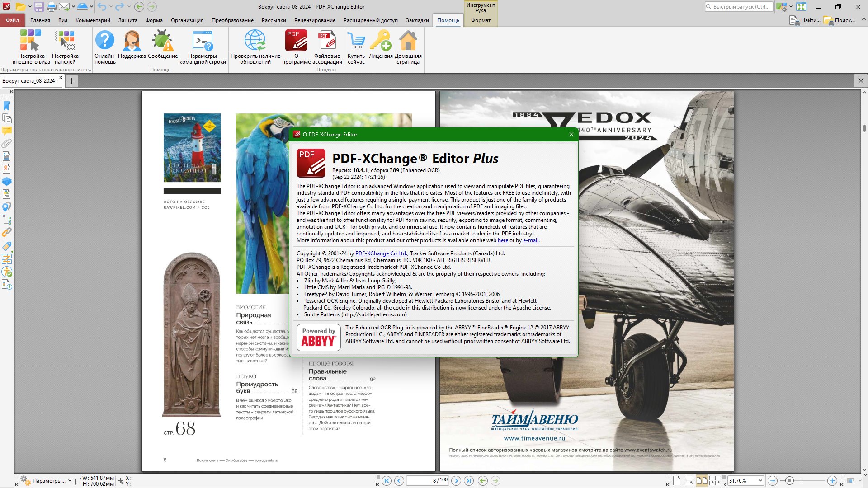The width and height of the screenshot is (868, 488).
Task: Click the Print icon in quick toolbar
Action: coord(52,7)
